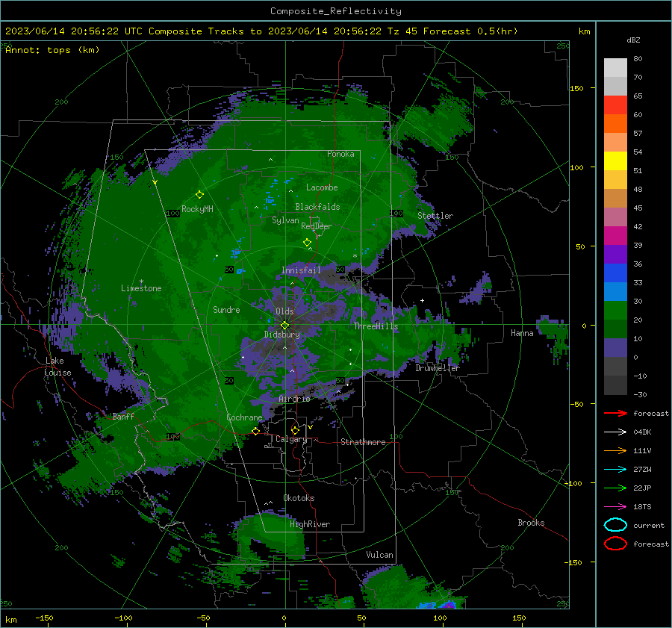
Task: Select the yellow 51-54 dBZ color swatch
Action: click(x=615, y=161)
